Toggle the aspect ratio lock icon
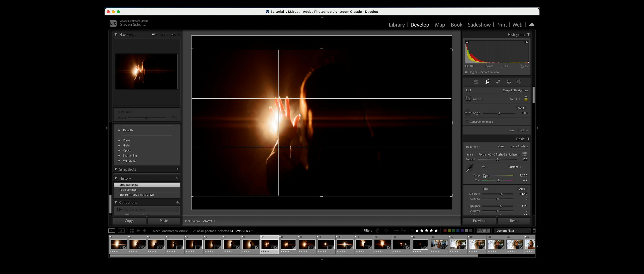Image resolution: width=644 pixels, height=274 pixels. coord(526,99)
